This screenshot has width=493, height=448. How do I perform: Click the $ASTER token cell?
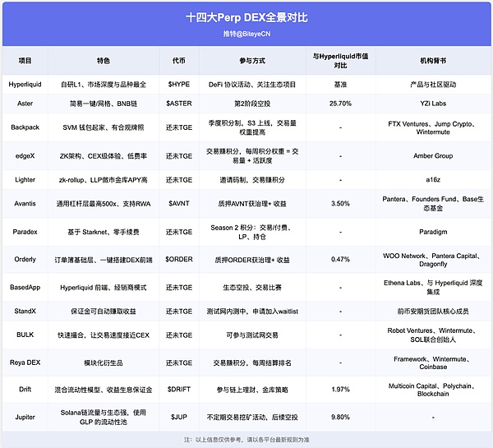coord(178,102)
